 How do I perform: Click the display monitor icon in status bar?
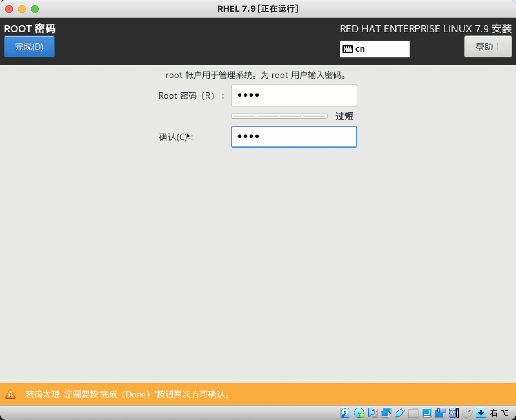click(427, 413)
